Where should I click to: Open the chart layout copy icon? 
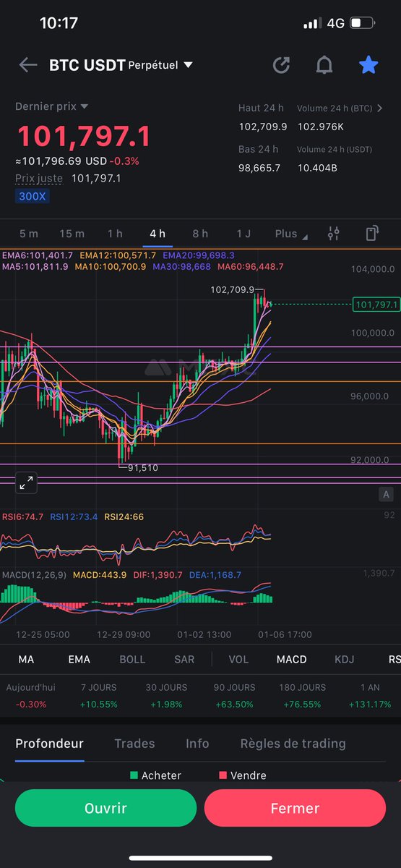coord(371,234)
